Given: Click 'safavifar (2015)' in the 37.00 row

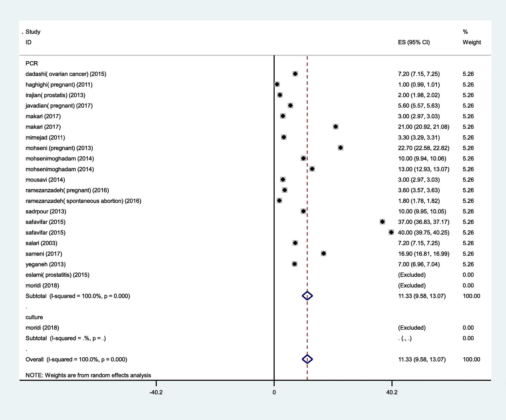Looking at the screenshot, I should 45,222.
